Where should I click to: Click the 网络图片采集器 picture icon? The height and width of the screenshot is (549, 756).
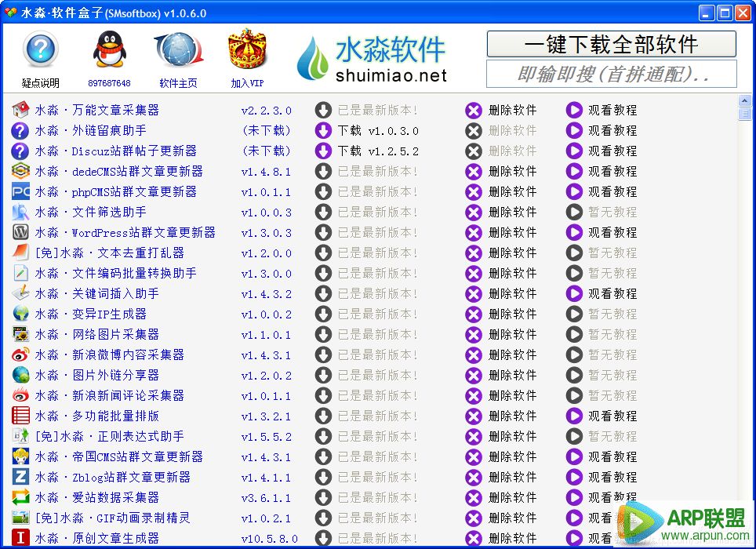(20, 334)
